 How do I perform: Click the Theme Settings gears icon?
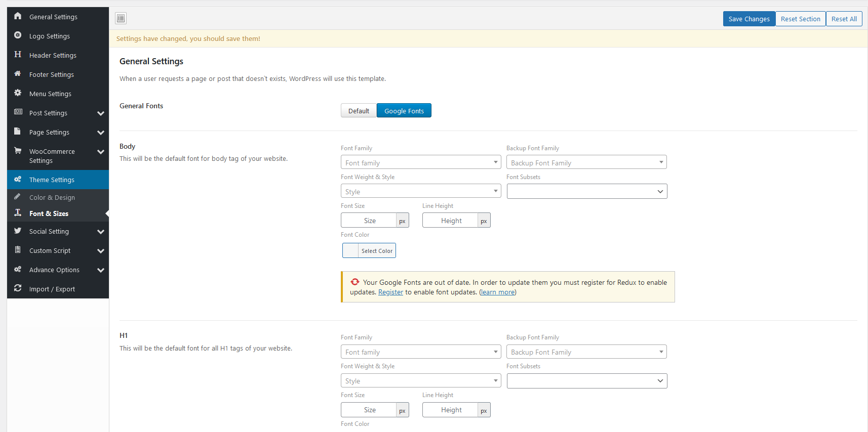click(x=18, y=180)
